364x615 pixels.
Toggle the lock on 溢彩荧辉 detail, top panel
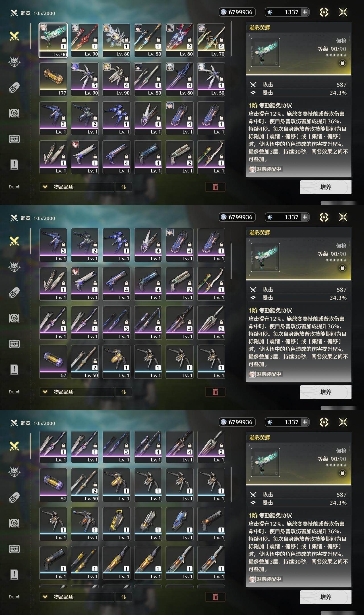coord(342,63)
